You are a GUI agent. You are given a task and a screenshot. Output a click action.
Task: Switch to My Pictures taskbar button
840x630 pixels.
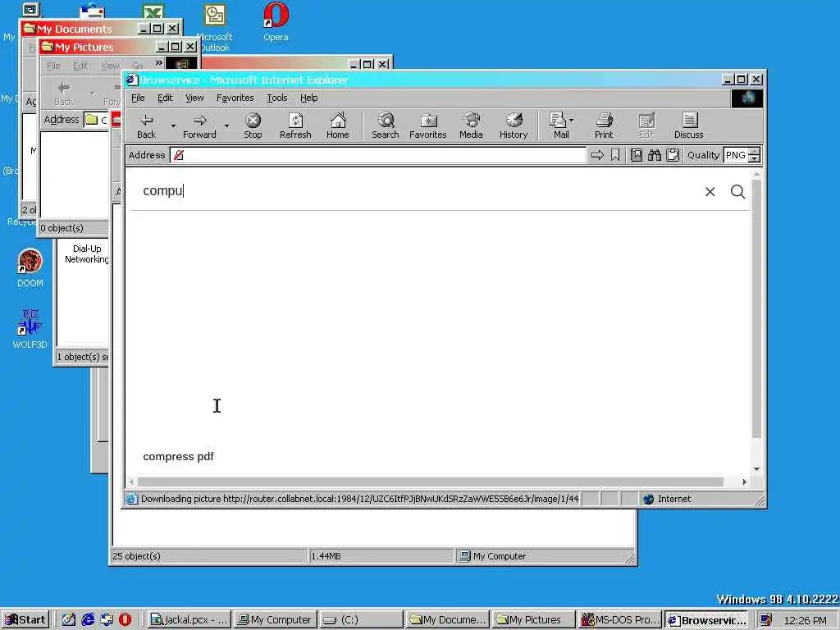click(x=533, y=620)
